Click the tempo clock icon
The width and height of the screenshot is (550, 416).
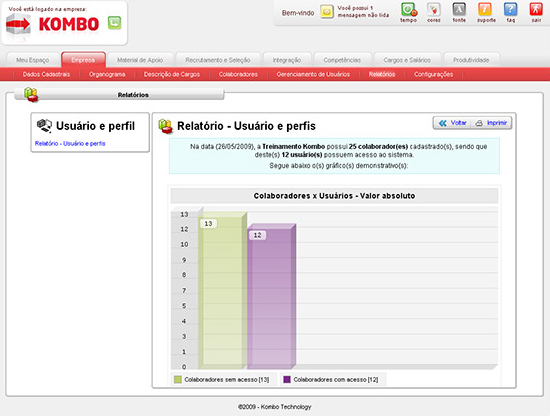click(x=409, y=10)
